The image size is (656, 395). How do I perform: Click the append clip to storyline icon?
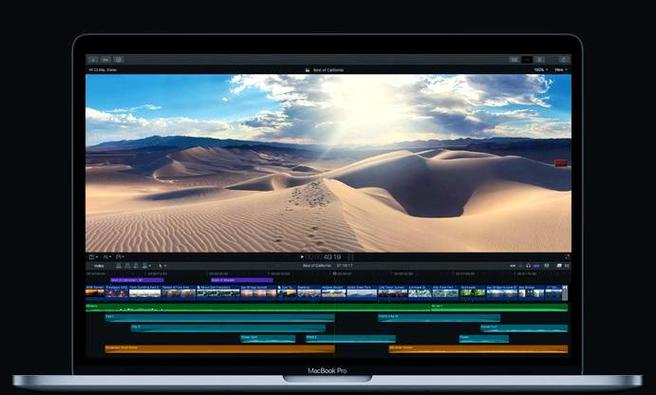point(136,266)
